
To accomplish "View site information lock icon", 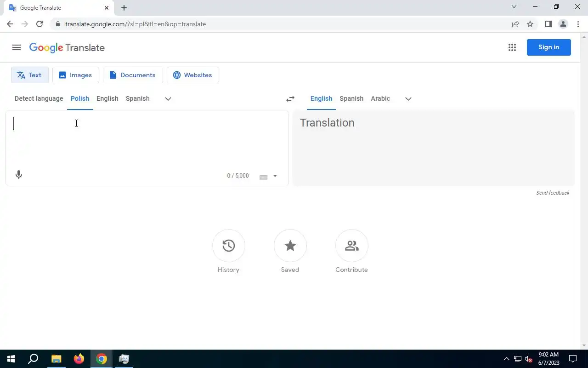I will point(58,24).
